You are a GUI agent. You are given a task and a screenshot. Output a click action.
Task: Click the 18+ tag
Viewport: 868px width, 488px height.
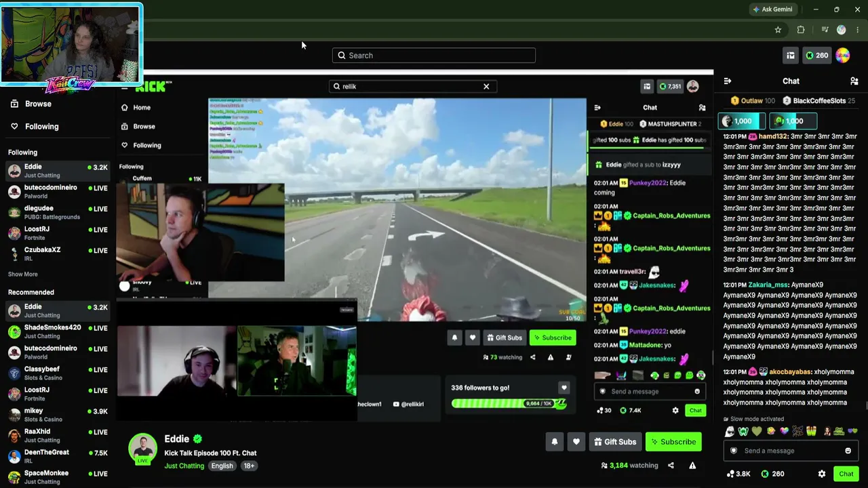(x=249, y=466)
